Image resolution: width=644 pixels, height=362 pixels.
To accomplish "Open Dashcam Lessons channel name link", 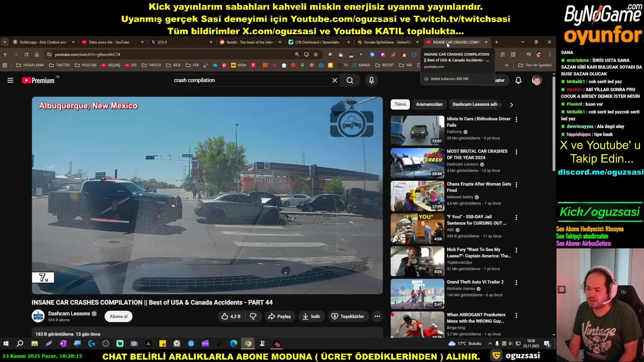I will [x=69, y=314].
